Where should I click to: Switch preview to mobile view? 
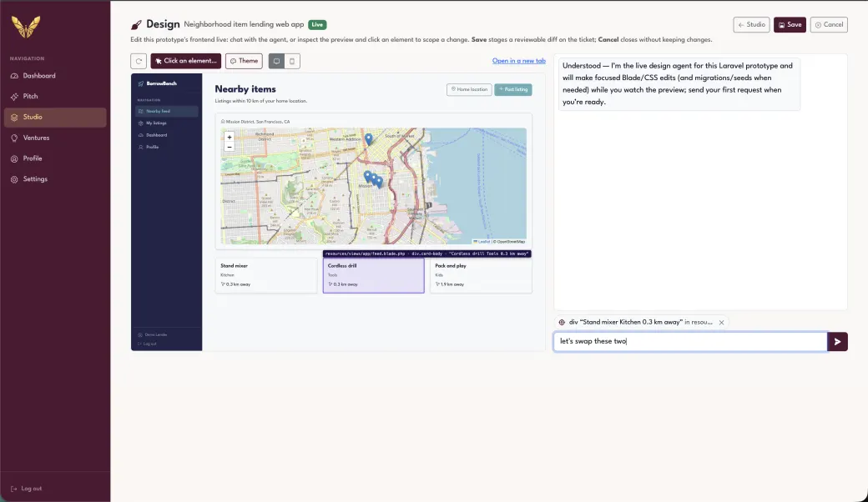(x=292, y=61)
